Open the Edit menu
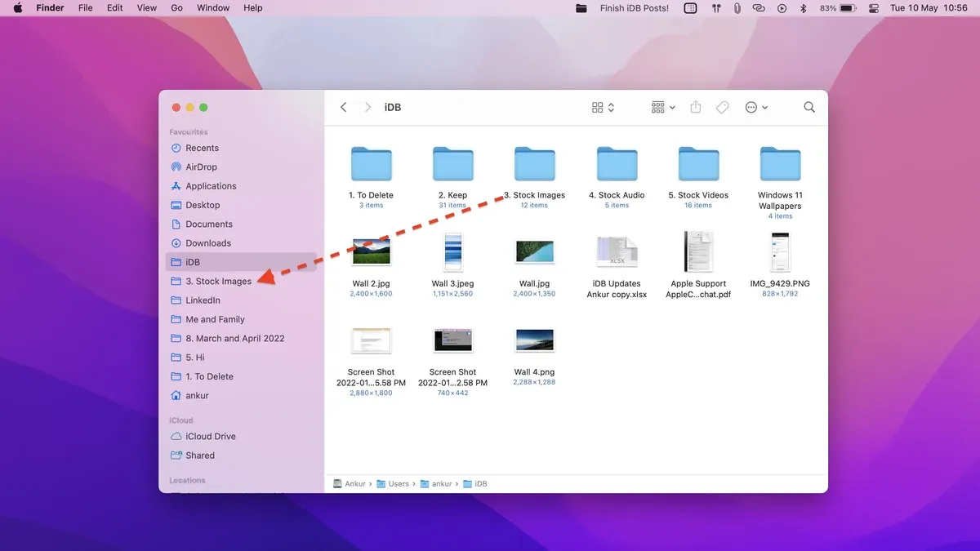Screen dimensions: 980x551 115,8
